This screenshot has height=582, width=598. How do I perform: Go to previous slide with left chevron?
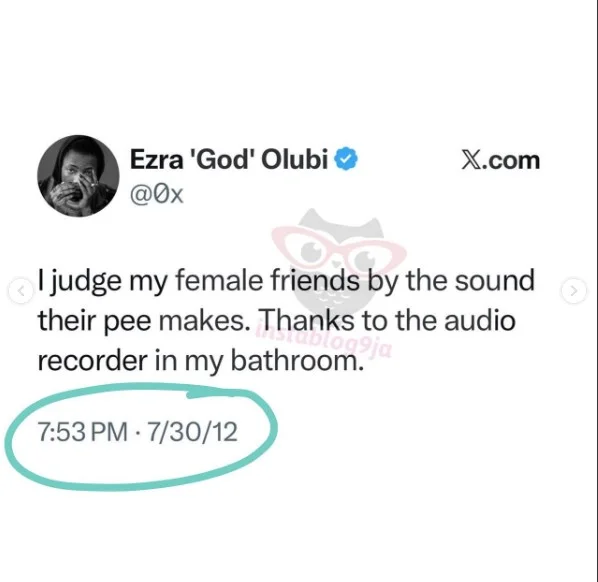21,291
